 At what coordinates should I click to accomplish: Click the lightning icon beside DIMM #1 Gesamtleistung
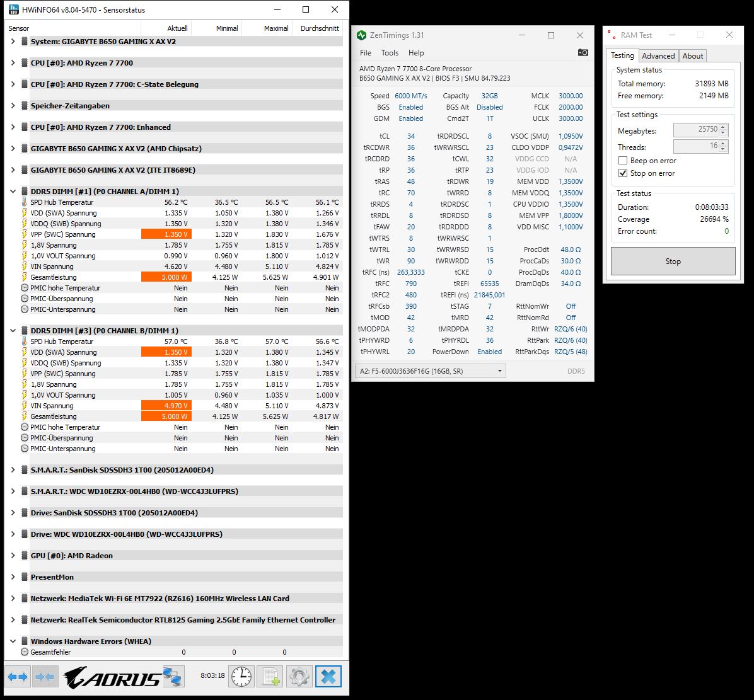point(25,277)
